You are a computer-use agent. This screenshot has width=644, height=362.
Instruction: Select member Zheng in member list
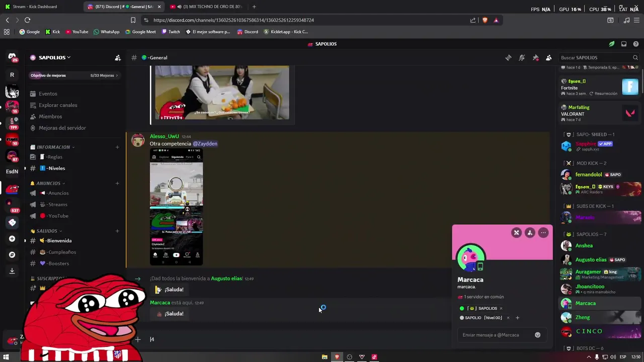(x=600, y=317)
